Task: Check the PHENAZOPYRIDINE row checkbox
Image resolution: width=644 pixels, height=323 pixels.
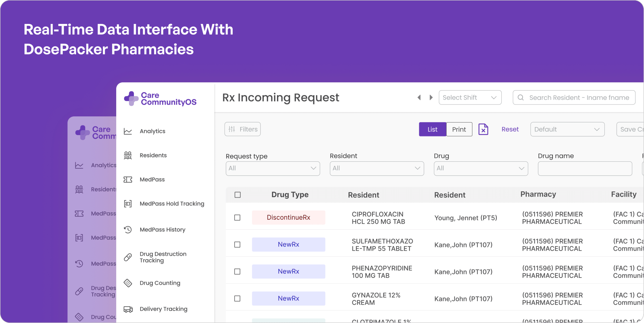Action: (237, 272)
